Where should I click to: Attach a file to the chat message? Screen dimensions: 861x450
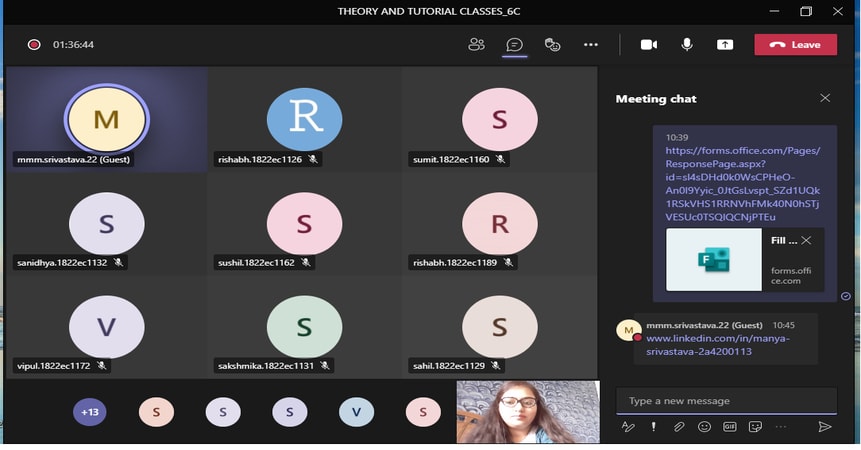click(x=678, y=427)
